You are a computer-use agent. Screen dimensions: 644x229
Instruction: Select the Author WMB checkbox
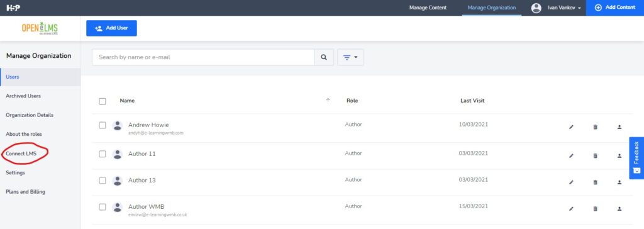point(103,207)
